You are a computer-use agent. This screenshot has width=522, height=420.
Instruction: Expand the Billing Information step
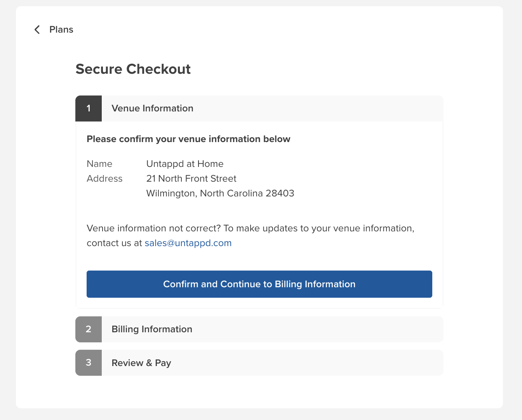[259, 329]
